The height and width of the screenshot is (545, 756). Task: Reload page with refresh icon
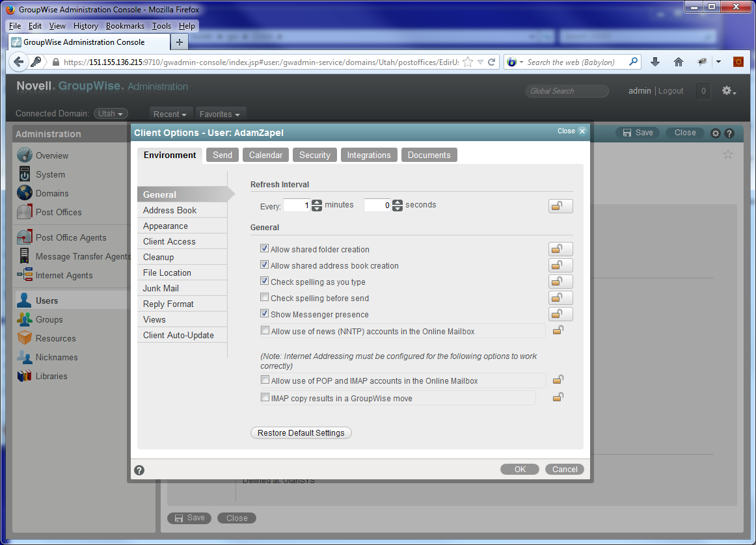(491, 62)
